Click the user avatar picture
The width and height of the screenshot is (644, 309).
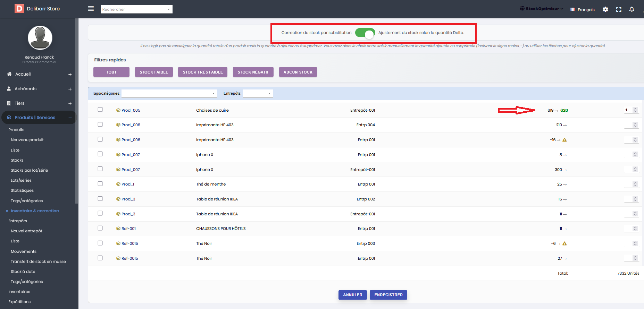click(x=40, y=38)
